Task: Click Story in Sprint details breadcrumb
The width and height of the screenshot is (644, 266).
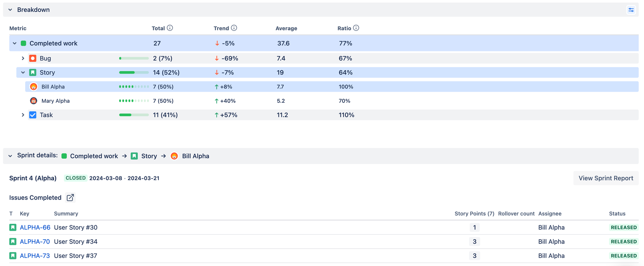Action: [149, 156]
